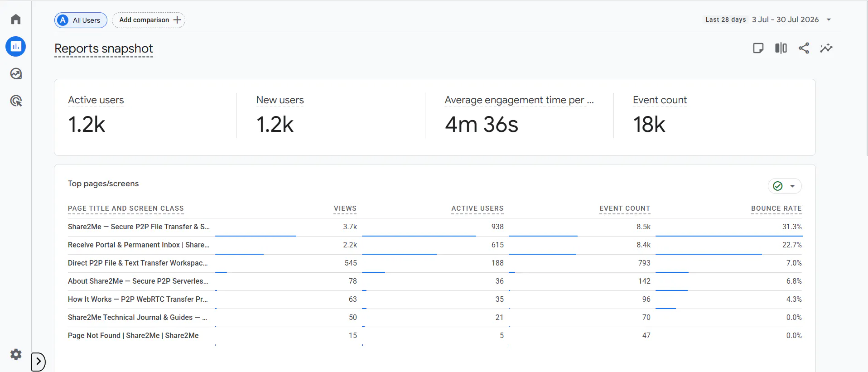Open the Reports icon in sidebar
The height and width of the screenshot is (372, 868).
(x=16, y=46)
